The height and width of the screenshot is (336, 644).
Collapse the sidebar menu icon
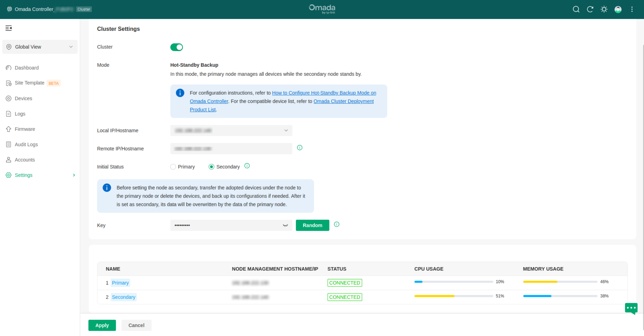pos(9,28)
